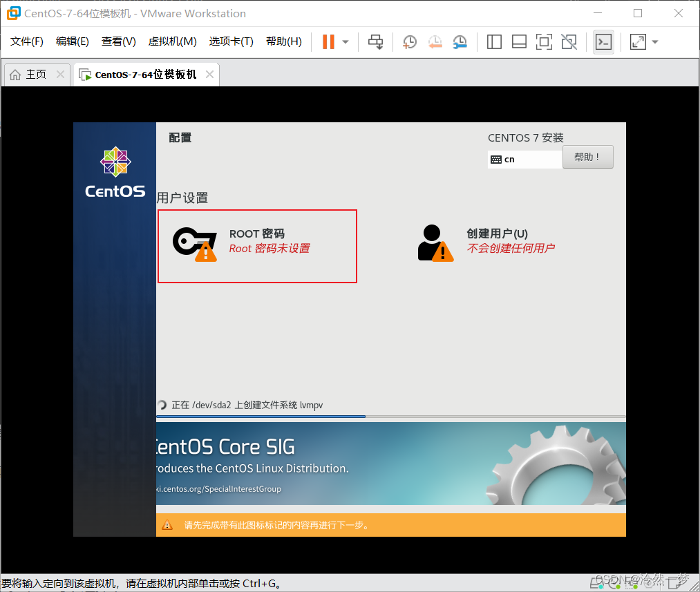Click the 帮助! button

pyautogui.click(x=587, y=157)
